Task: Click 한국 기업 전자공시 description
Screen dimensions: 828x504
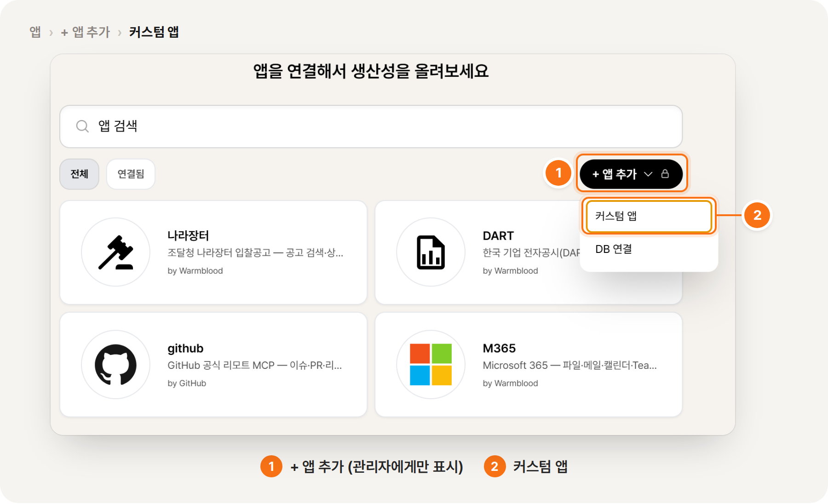Action: click(x=531, y=252)
